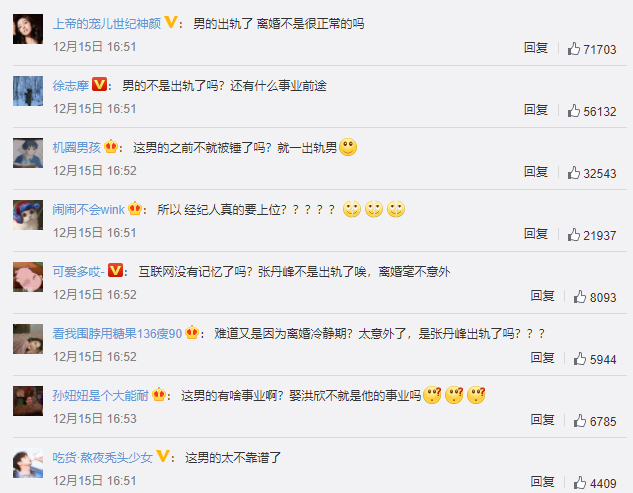
Task: Click thumbs-up icon beside 56132
Action: pos(574,111)
